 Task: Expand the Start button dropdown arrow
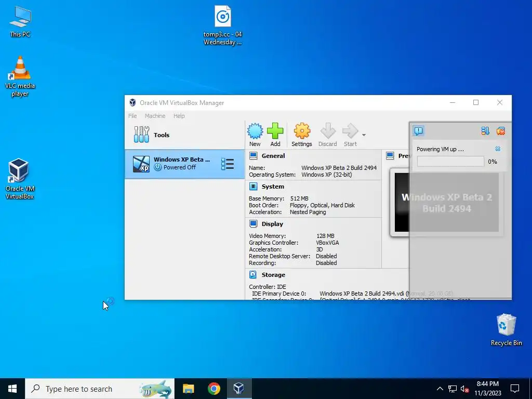pos(364,135)
